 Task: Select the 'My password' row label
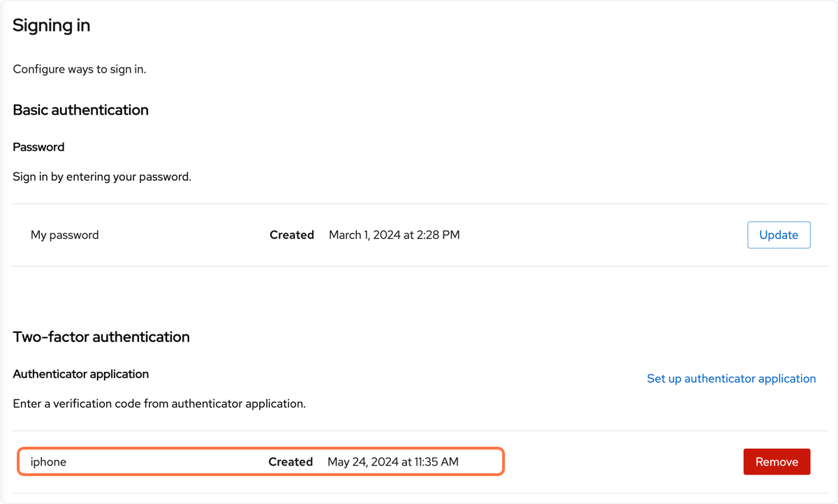pyautogui.click(x=65, y=235)
